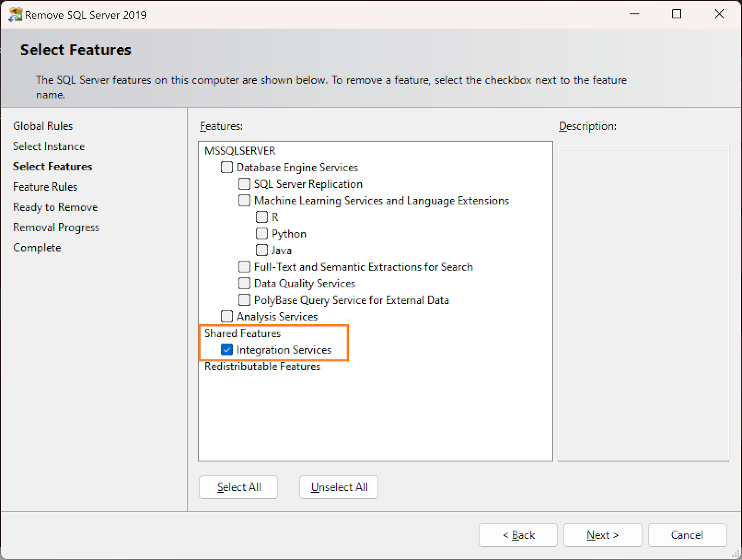Screen dimensions: 742x560
Task: Click the Global Rules step
Action: coord(43,126)
